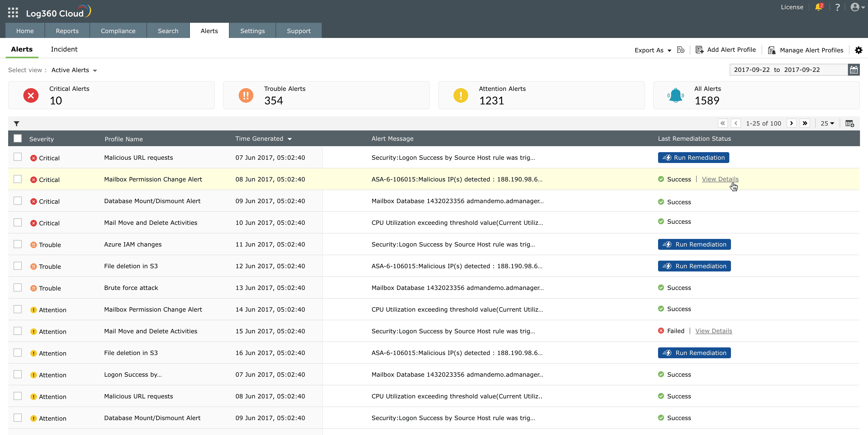The image size is (868, 435).
Task: Click the Alert Message column header
Action: 392,139
